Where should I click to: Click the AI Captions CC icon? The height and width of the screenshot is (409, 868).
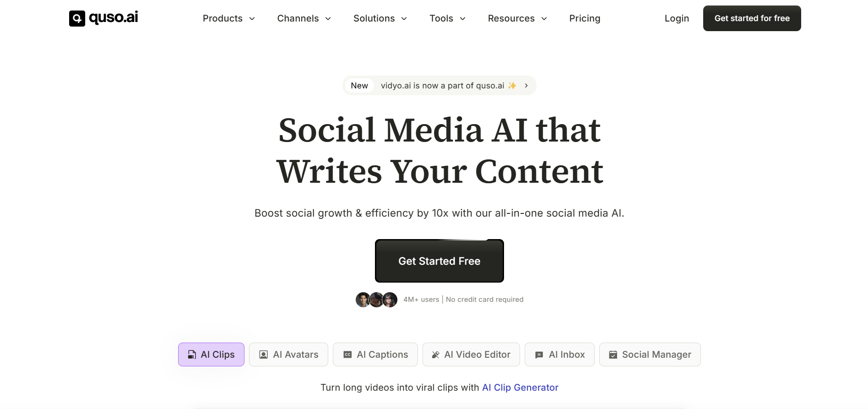click(x=347, y=354)
